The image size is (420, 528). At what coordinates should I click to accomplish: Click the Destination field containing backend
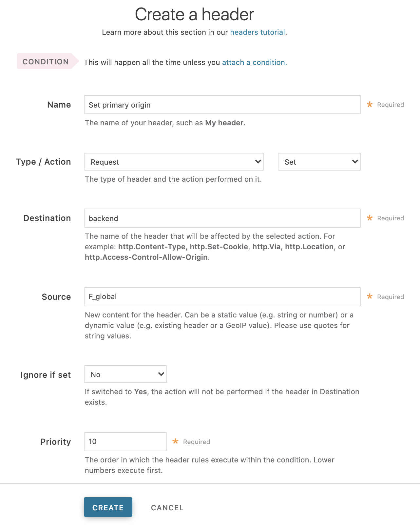click(x=222, y=218)
